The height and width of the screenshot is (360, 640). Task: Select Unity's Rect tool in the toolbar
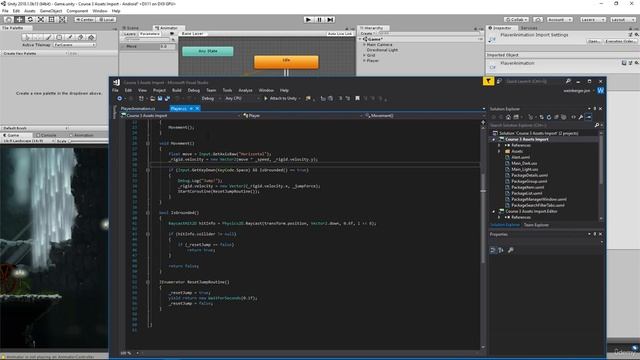pyautogui.click(x=51, y=19)
